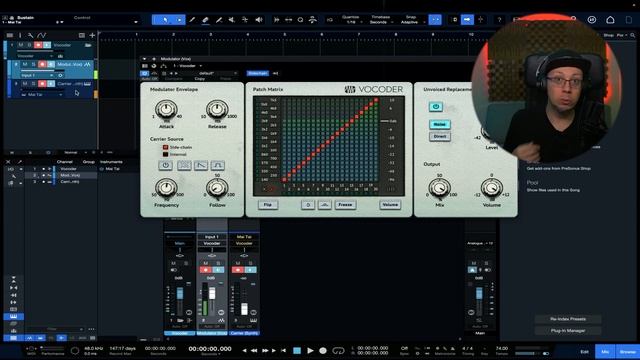The height and width of the screenshot is (360, 640).
Task: Open the Channel tab in console
Action: coord(64,162)
